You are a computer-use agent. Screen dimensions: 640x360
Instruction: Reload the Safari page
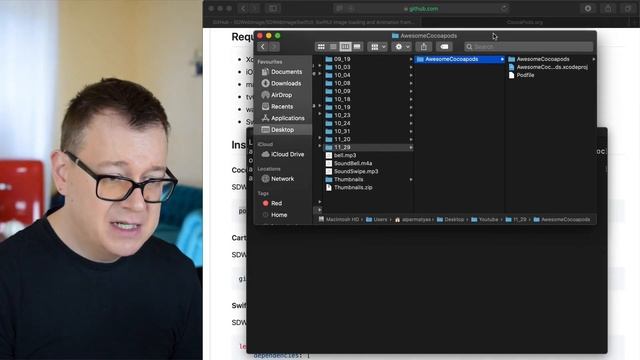tap(504, 9)
